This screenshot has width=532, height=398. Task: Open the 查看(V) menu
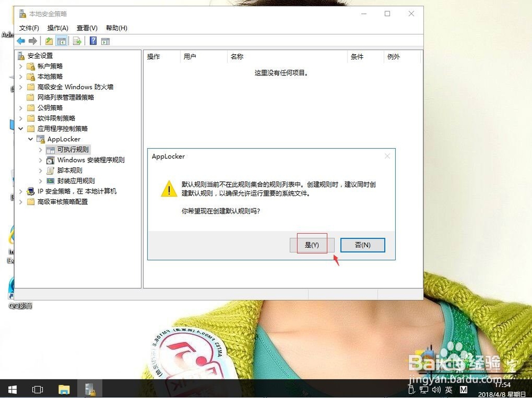tap(86, 28)
